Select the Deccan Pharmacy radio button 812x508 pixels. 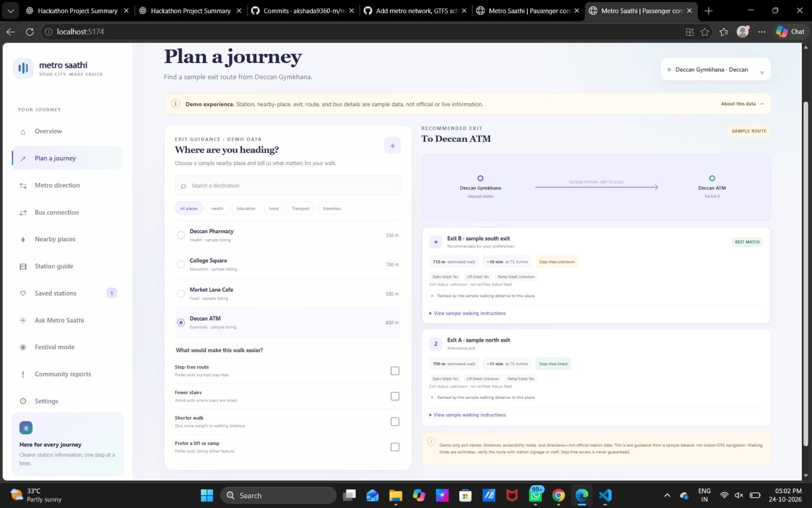pos(181,235)
